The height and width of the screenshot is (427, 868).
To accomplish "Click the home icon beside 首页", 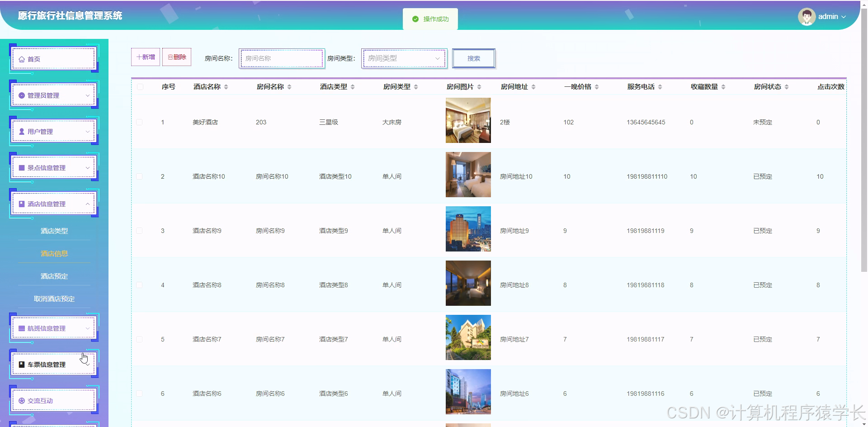I will [x=22, y=59].
